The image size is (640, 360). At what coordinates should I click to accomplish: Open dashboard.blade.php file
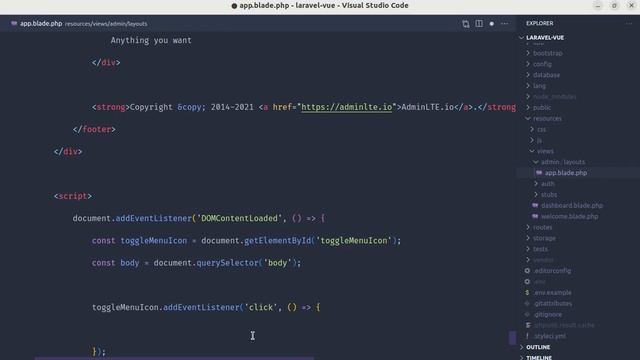tap(571, 206)
